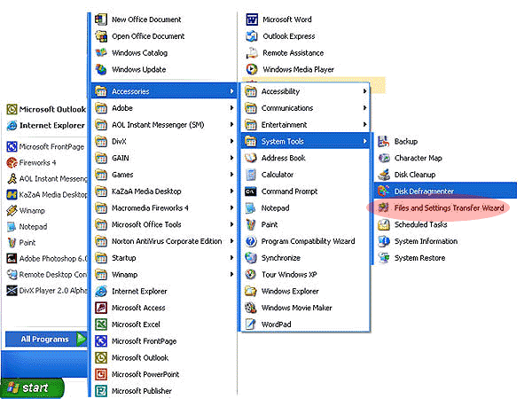Select KaZaA Media Desktop folder in All Programs

tap(164, 191)
